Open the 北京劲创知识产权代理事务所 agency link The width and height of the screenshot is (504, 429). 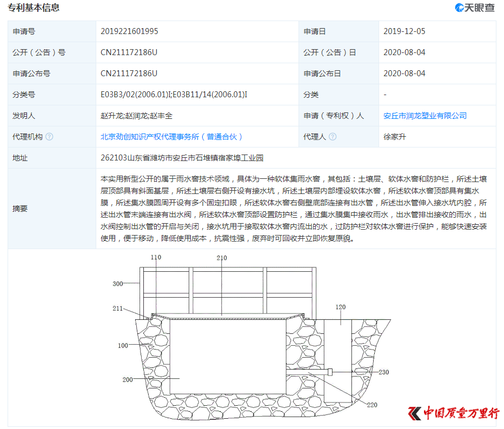click(171, 137)
